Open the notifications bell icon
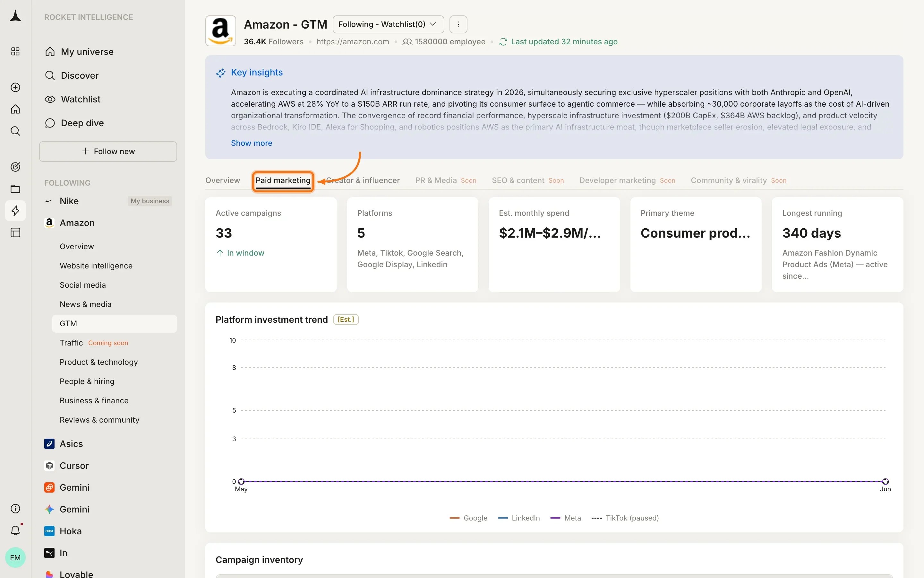 15,530
